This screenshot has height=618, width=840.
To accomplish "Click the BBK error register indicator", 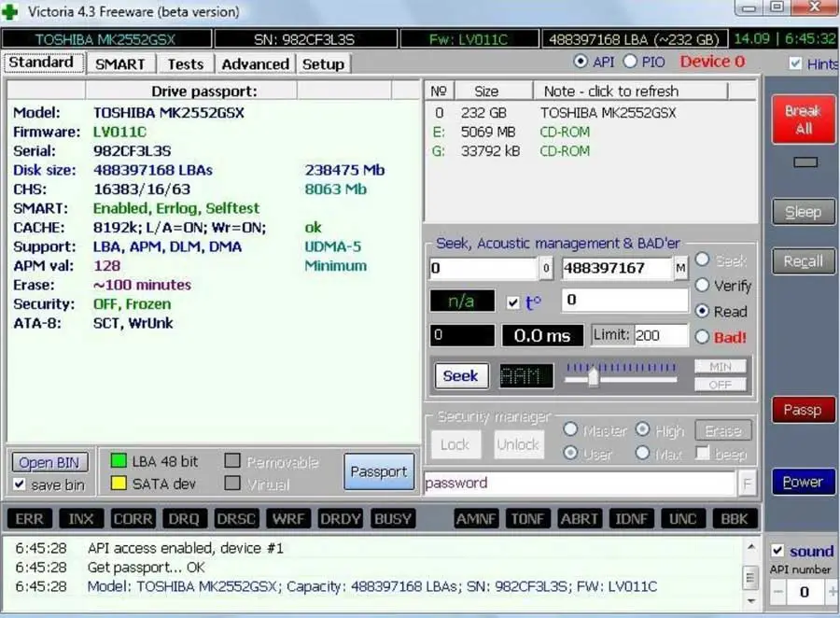I will point(735,519).
